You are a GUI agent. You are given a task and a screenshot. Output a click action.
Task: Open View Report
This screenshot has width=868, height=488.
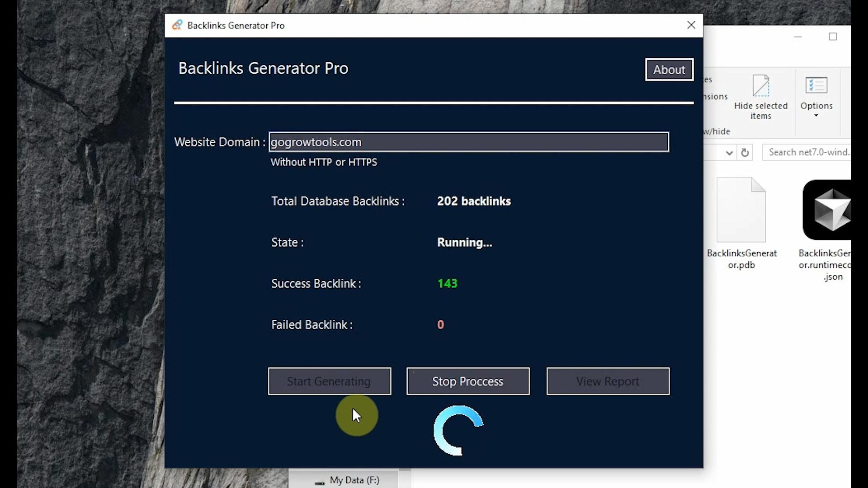coord(608,381)
